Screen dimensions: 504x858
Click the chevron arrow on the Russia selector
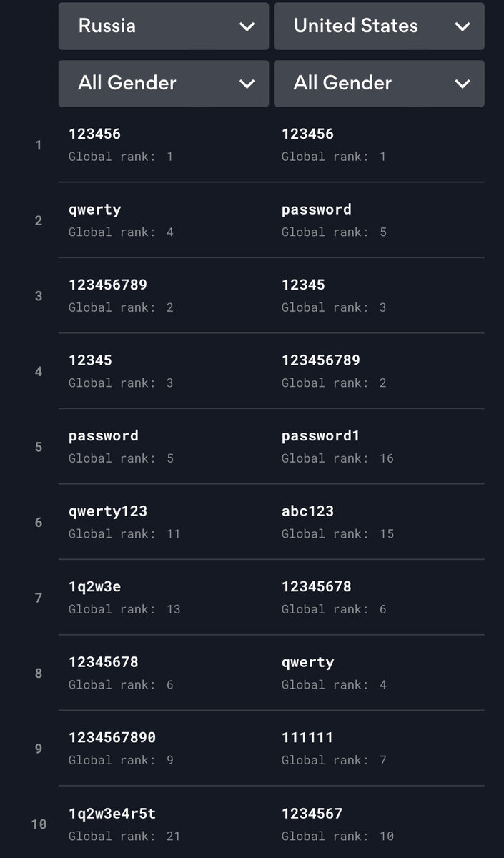(247, 27)
